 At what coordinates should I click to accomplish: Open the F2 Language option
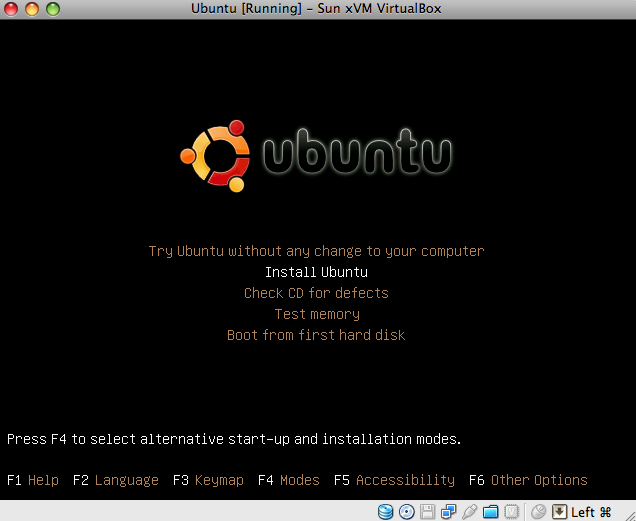pyautogui.click(x=116, y=480)
